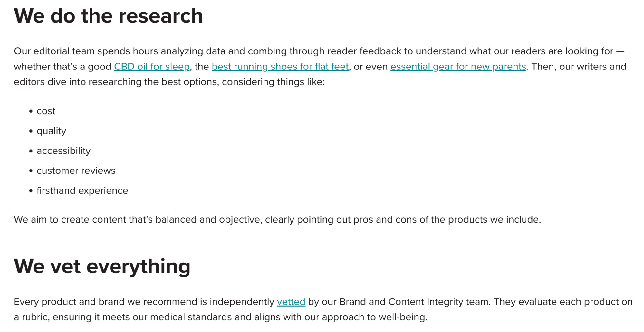The height and width of the screenshot is (332, 644).
Task: Follow the essential gear for new parents link
Action: coord(458,67)
